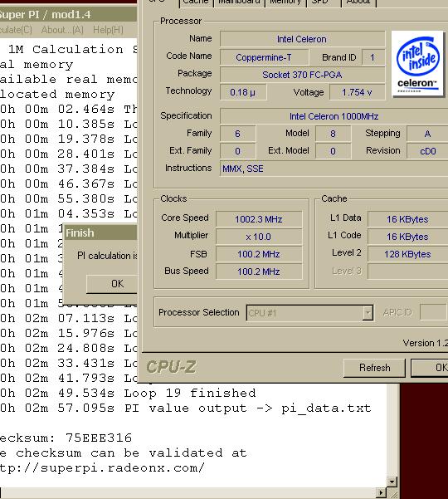Image resolution: width=448 pixels, height=499 pixels.
Task: Click the Loop 19 finished line
Action: (x=128, y=394)
